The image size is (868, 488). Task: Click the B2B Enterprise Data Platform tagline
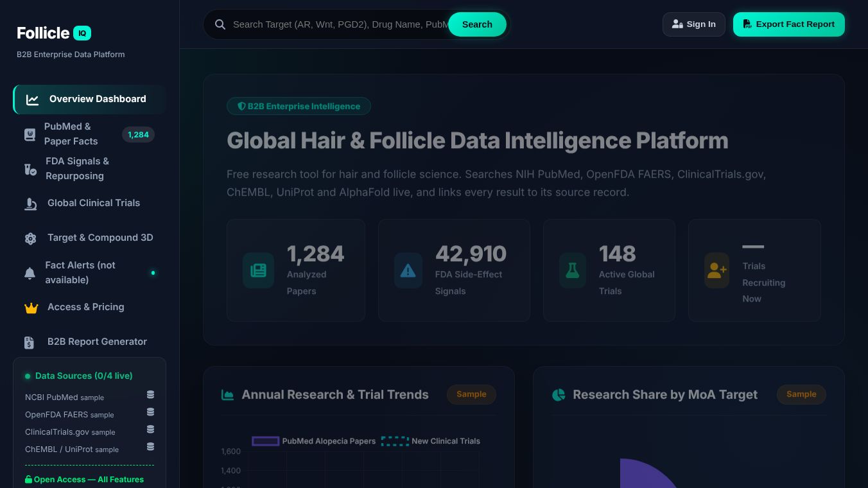pyautogui.click(x=71, y=55)
